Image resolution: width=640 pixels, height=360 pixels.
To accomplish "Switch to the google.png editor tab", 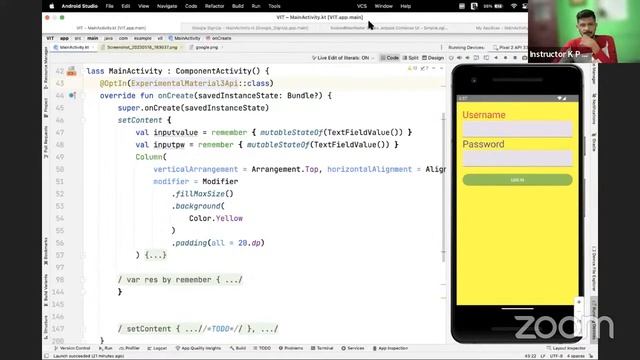I will (207, 47).
